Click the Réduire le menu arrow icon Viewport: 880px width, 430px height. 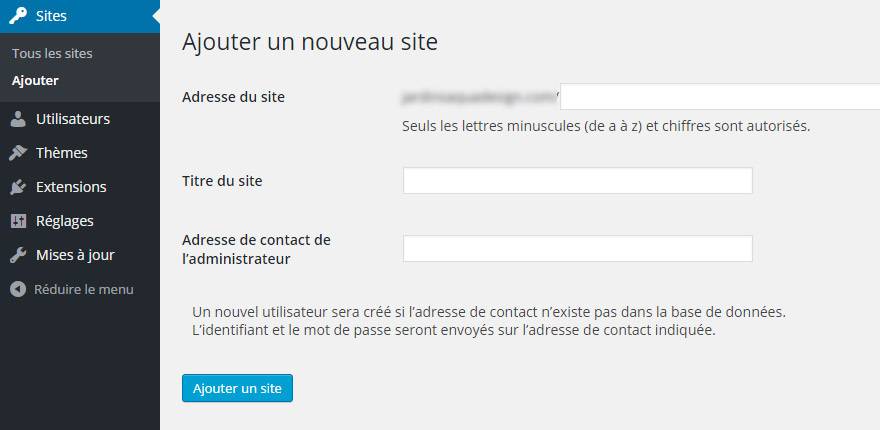18,290
